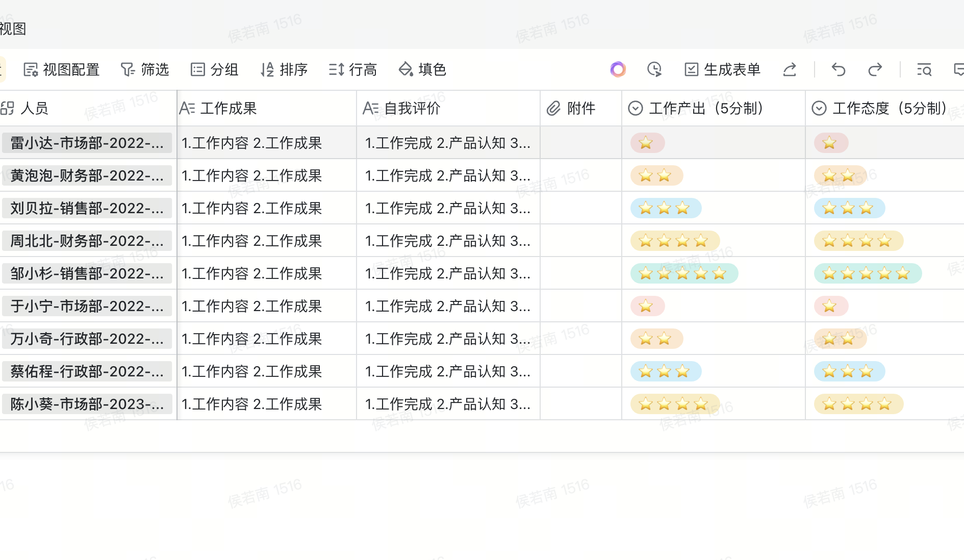
Task: Select the five-star 工作产出 rating for 邹小杉
Action: pyautogui.click(x=684, y=273)
